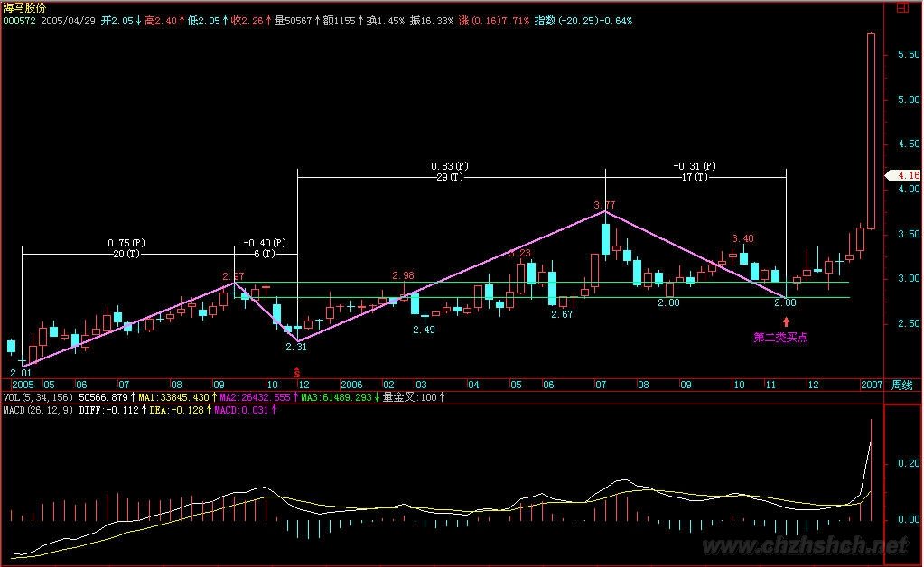Click the MACD(26,12,9) indicator label
924x567 pixels.
39,409
